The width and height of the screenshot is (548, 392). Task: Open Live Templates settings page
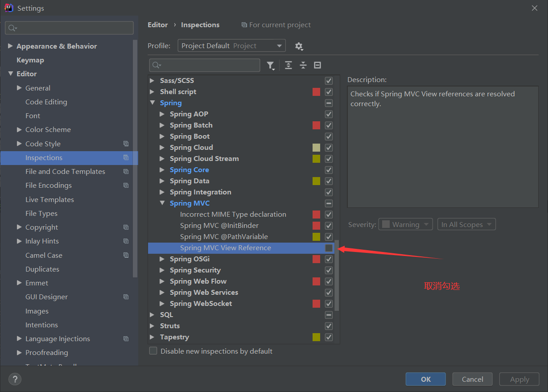tap(49, 199)
